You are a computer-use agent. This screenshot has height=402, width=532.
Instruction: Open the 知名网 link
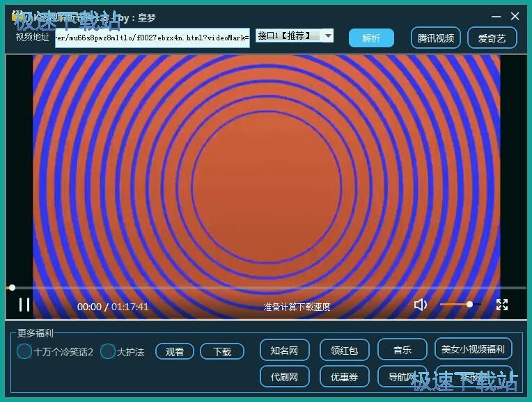coord(284,350)
